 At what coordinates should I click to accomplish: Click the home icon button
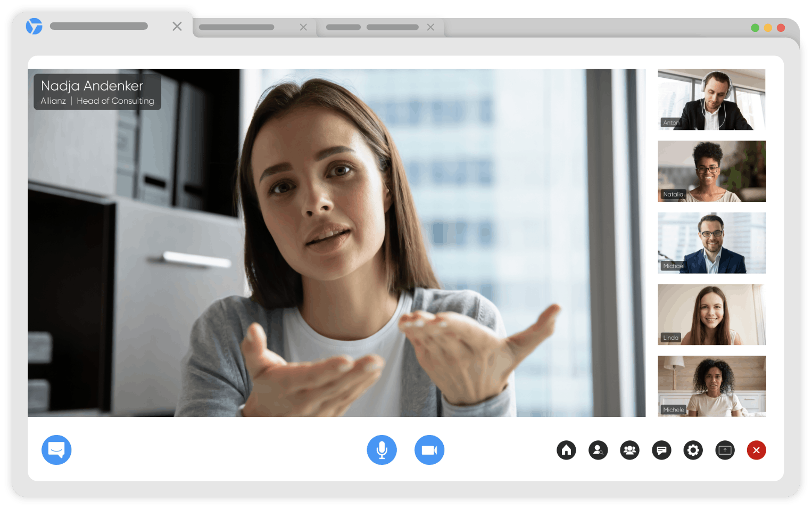coord(566,450)
